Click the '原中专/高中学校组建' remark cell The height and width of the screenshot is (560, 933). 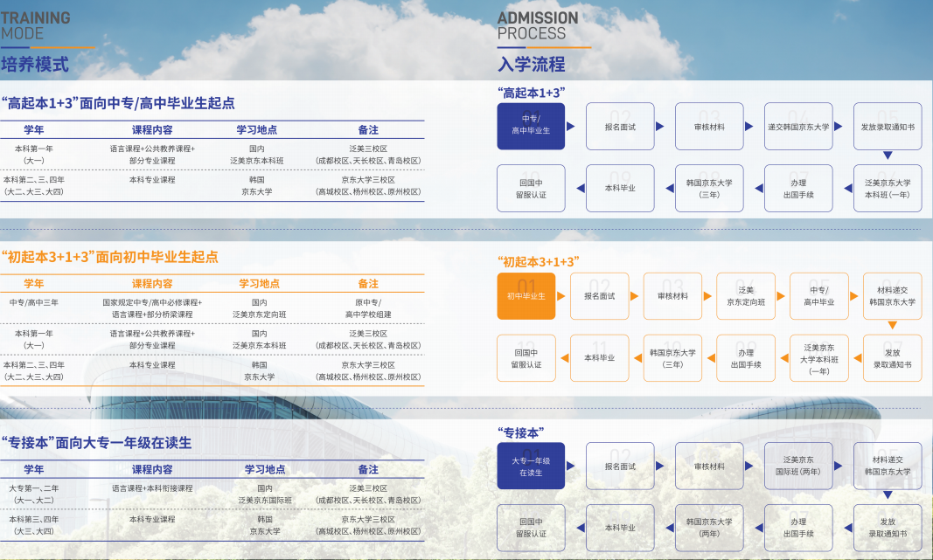368,308
